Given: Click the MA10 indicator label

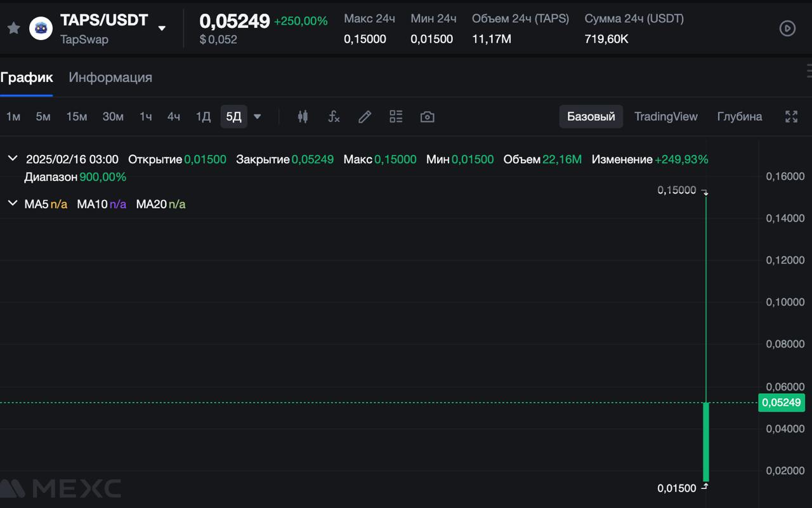Looking at the screenshot, I should 101,204.
